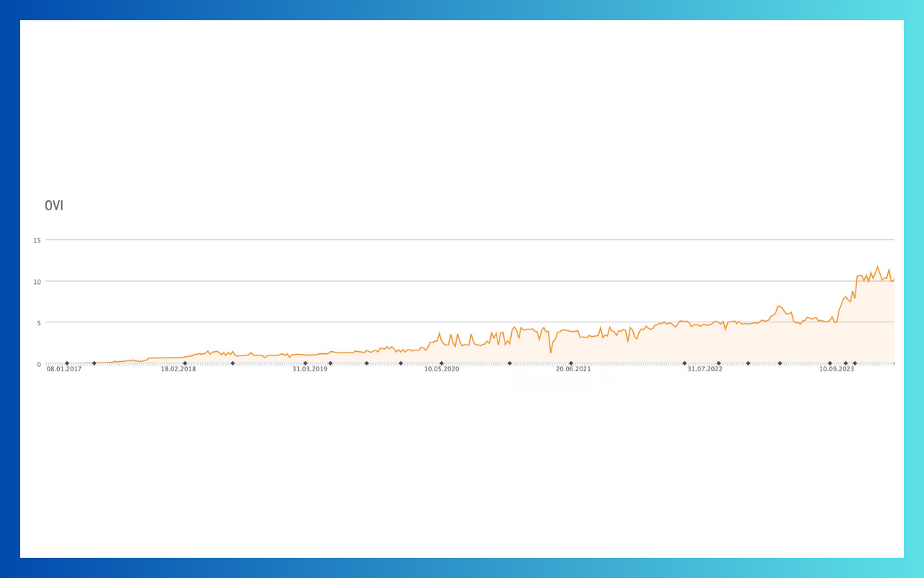Screen dimensions: 924x578
Task: Select the event marker near 08.01.2017
Action: pyautogui.click(x=66, y=363)
